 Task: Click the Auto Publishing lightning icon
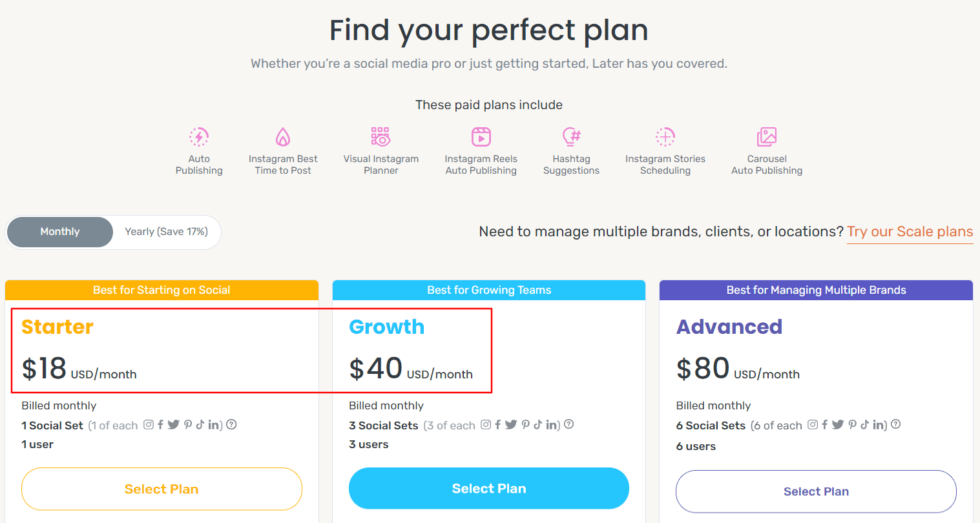(199, 137)
